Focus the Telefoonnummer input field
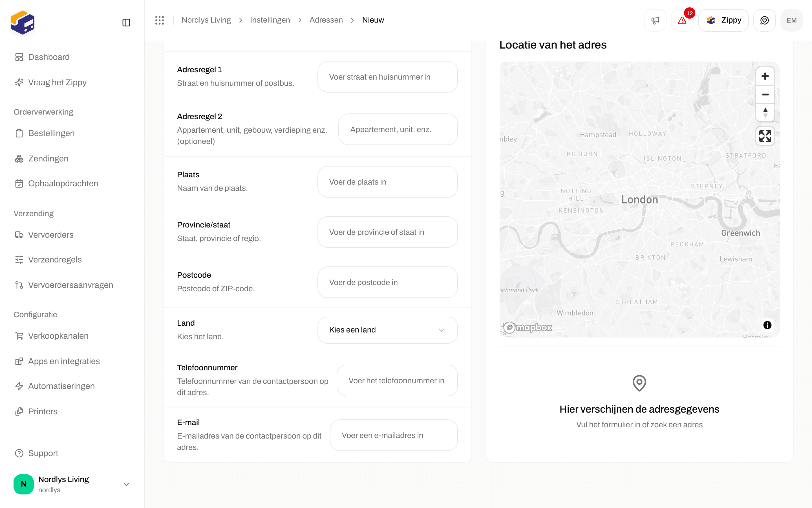This screenshot has width=812, height=508. 397,381
